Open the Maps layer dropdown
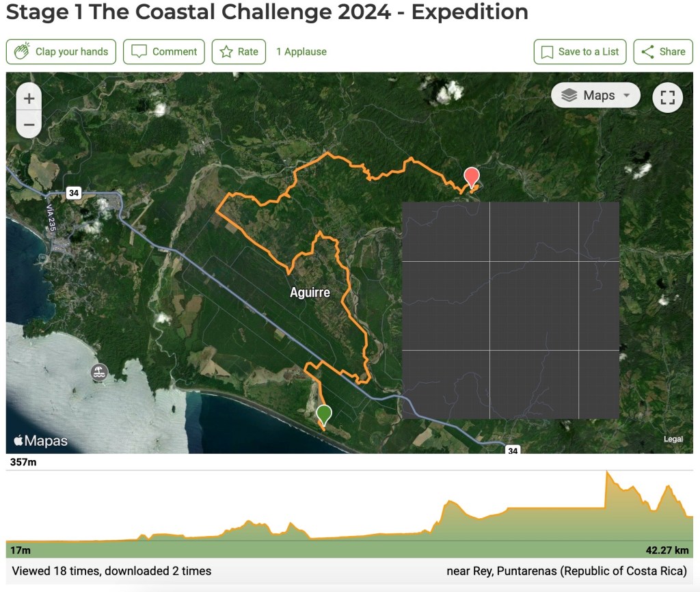 [x=595, y=96]
